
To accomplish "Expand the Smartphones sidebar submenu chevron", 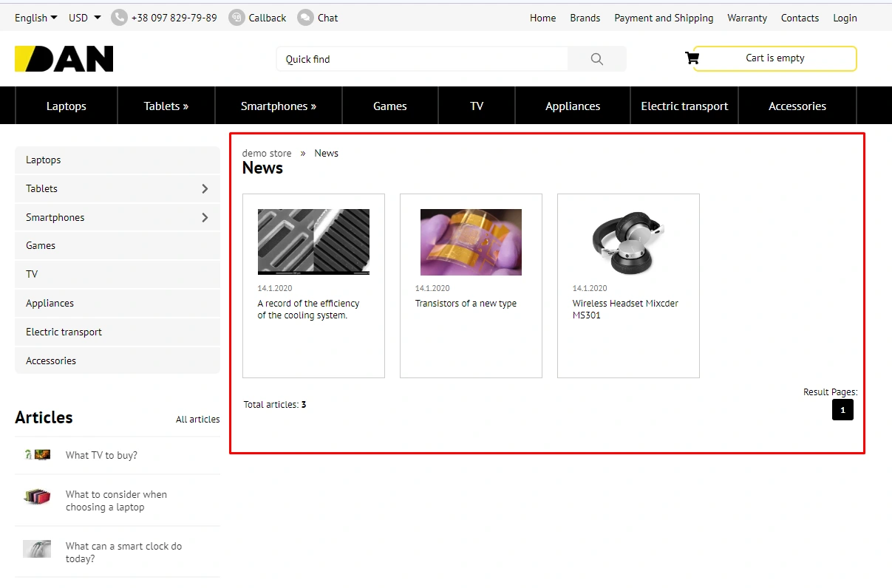I will pos(205,218).
